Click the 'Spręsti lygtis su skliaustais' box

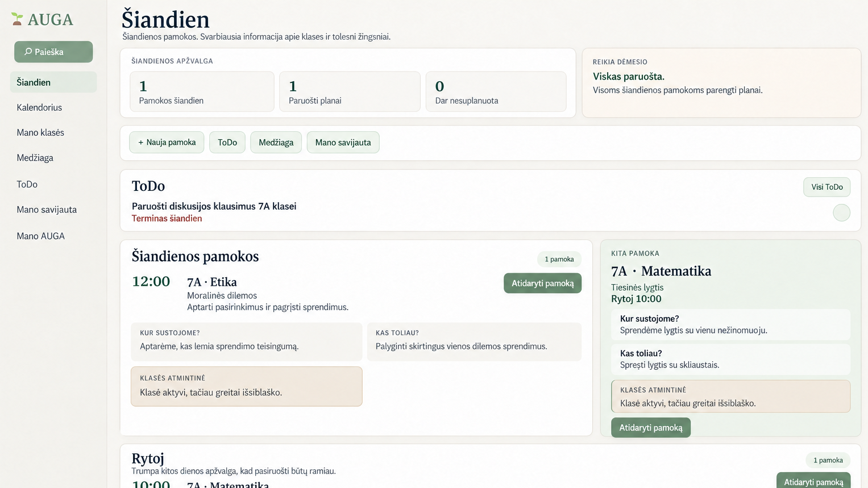click(730, 359)
